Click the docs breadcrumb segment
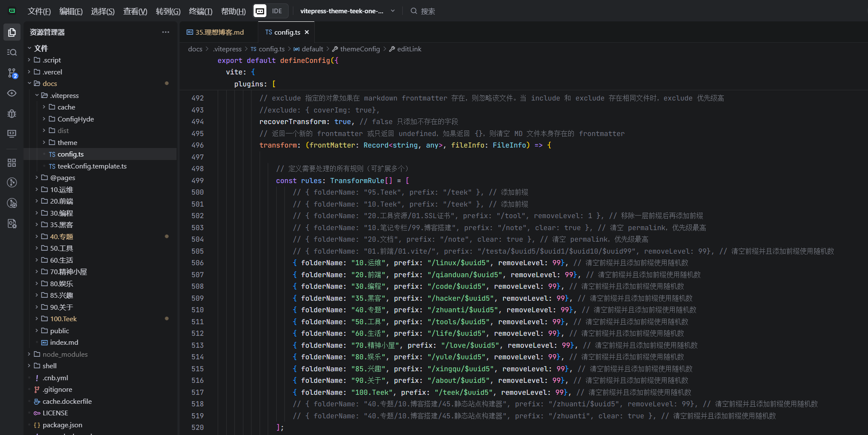The image size is (868, 435). pyautogui.click(x=195, y=49)
